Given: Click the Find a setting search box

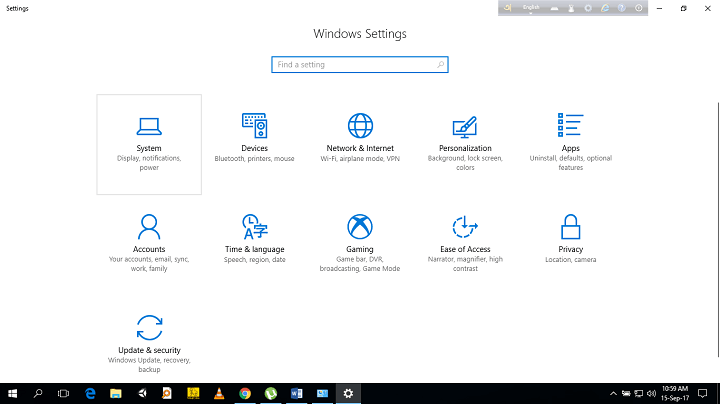Looking at the screenshot, I should point(360,65).
